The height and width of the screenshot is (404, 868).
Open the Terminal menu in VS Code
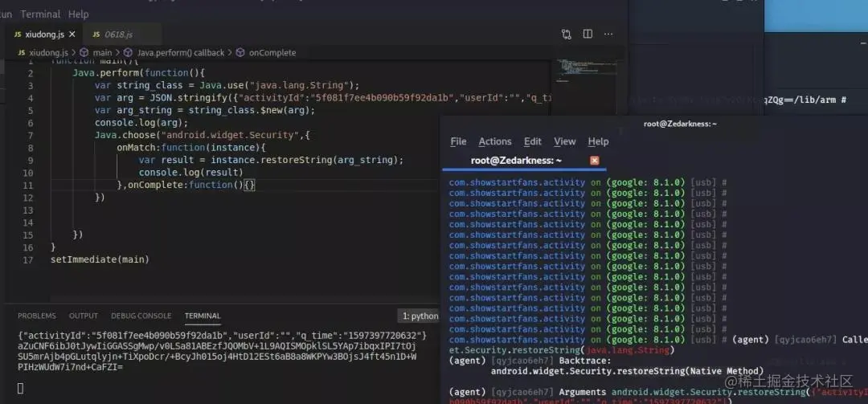click(40, 14)
